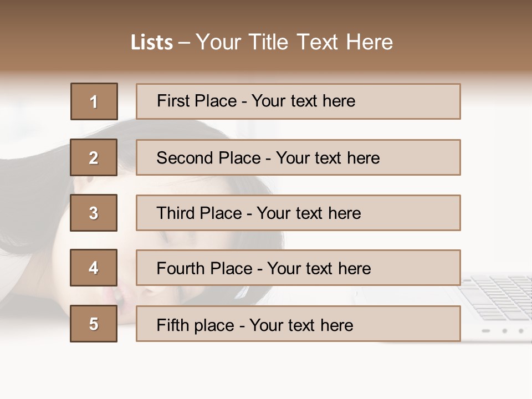
Task: Select "Your Title Text Here" title text
Action: pyautogui.click(x=294, y=42)
